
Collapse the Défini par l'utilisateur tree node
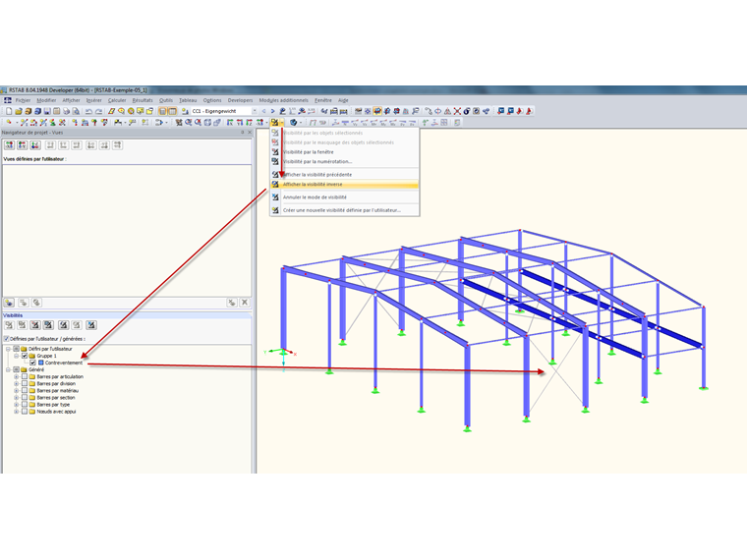tap(8, 349)
